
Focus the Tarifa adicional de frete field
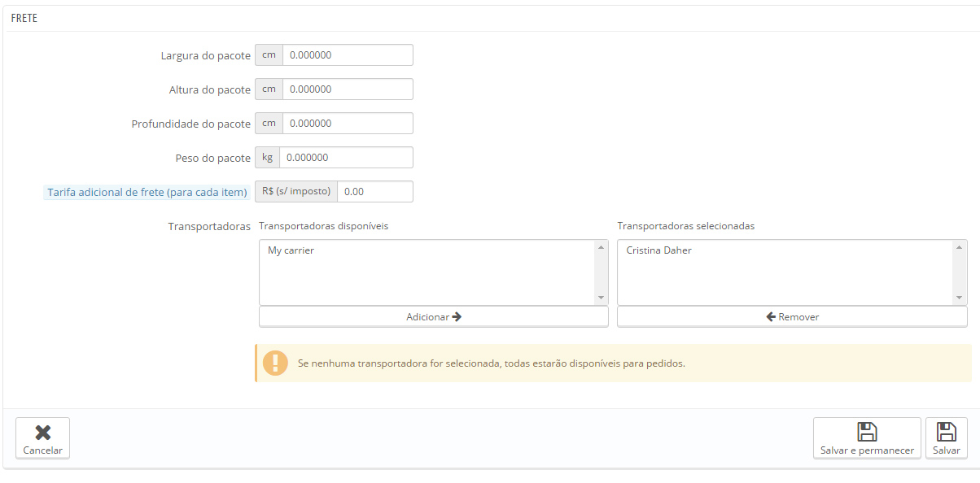coord(375,191)
